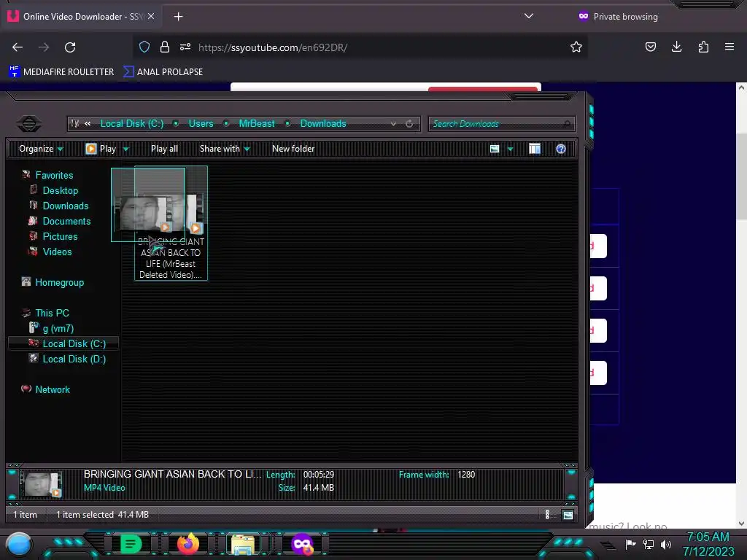Select BRINGING GIANT ASIAN video file thumbnail

pyautogui.click(x=171, y=223)
